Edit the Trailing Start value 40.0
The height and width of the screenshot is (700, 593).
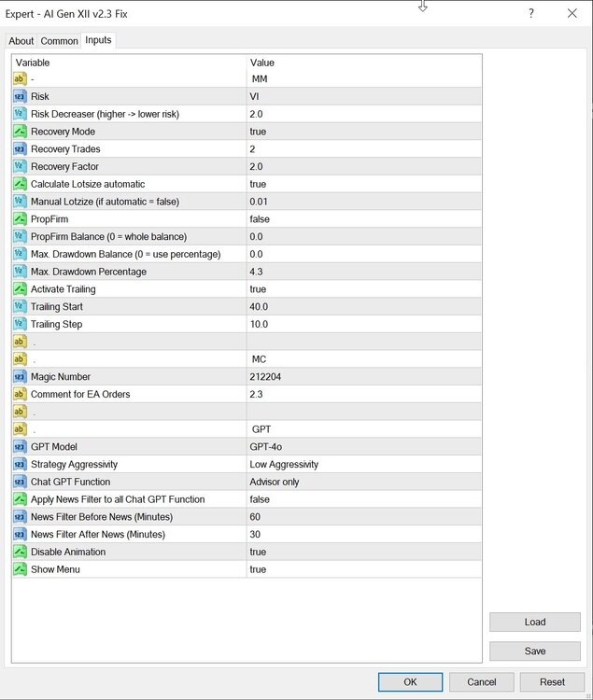[364, 307]
